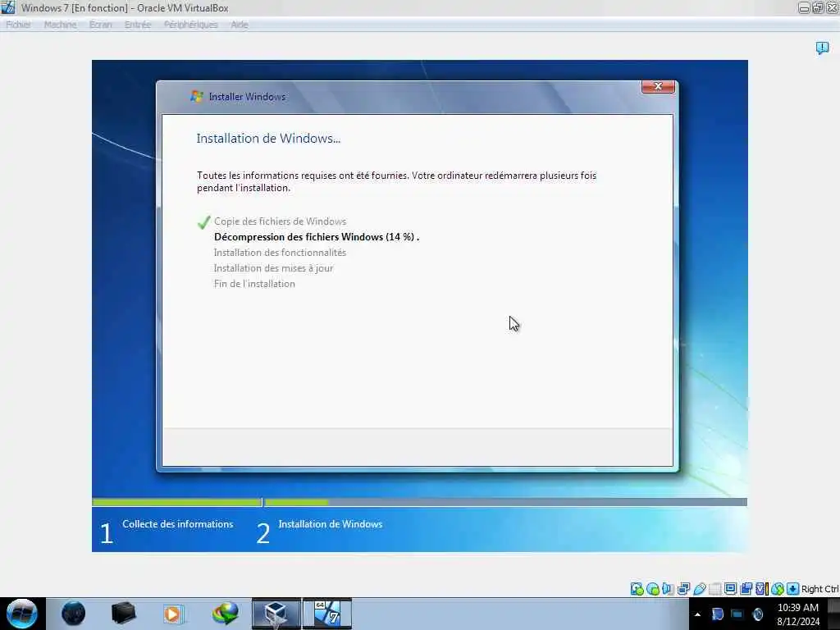Click the Installer Windows title text
This screenshot has width=840, height=630.
click(x=247, y=97)
